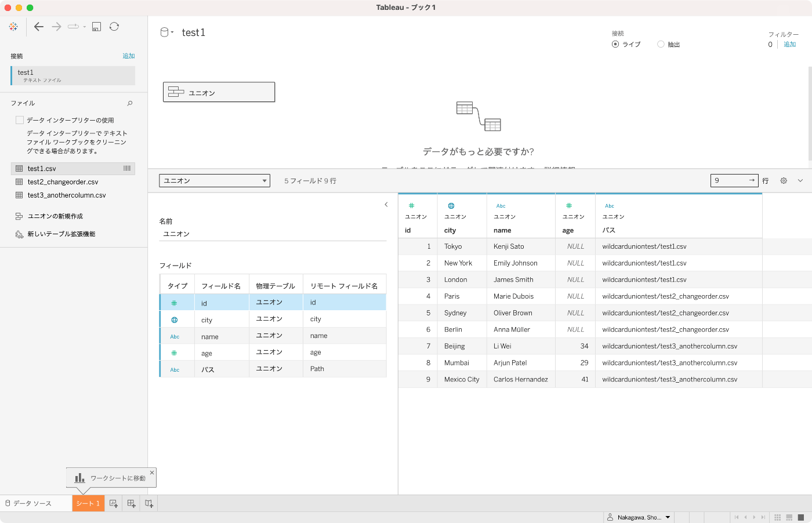Show filmstrip view icon in status bar

789,517
